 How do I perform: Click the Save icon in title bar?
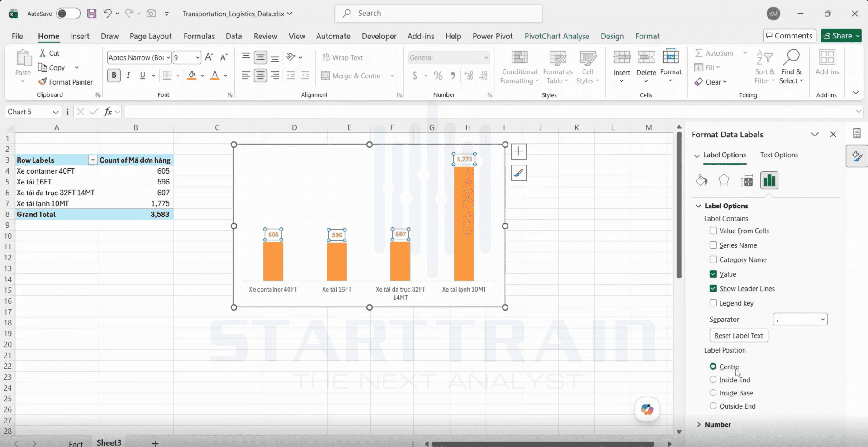point(92,14)
